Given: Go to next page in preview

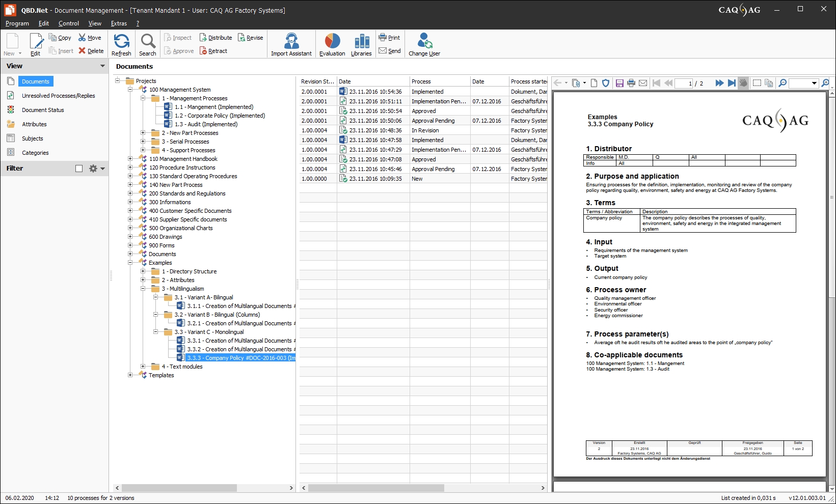Looking at the screenshot, I should click(719, 83).
